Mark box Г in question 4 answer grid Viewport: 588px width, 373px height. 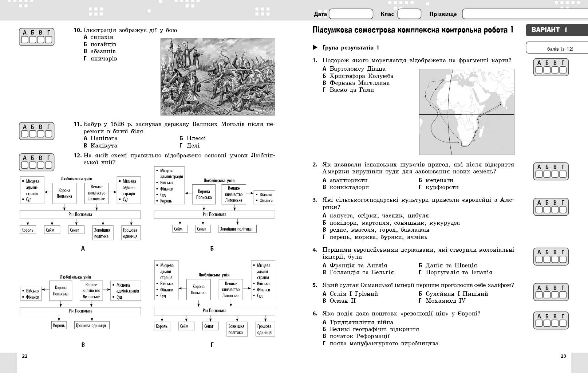point(563,259)
